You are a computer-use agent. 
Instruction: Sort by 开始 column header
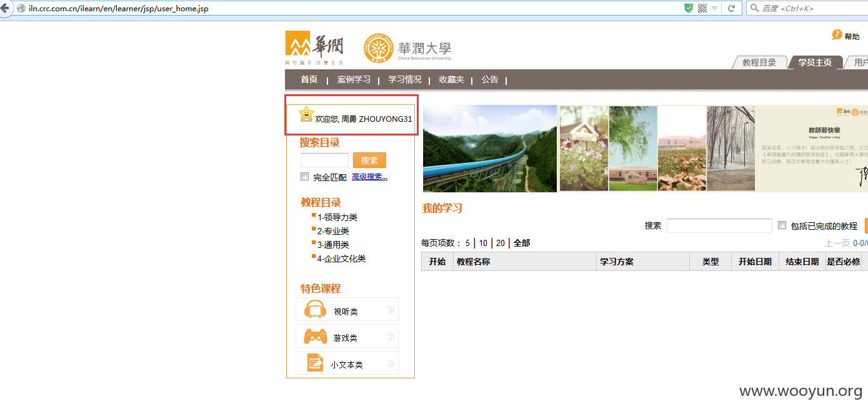coord(437,262)
